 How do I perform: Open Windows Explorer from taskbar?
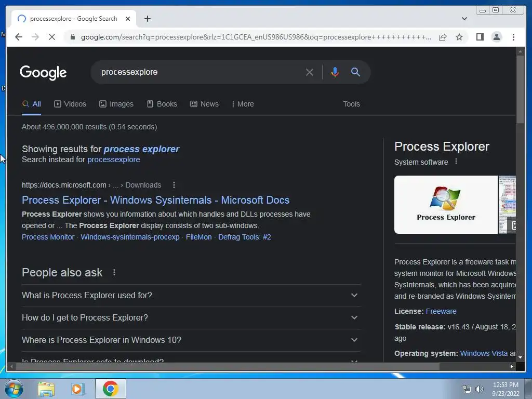(46, 389)
